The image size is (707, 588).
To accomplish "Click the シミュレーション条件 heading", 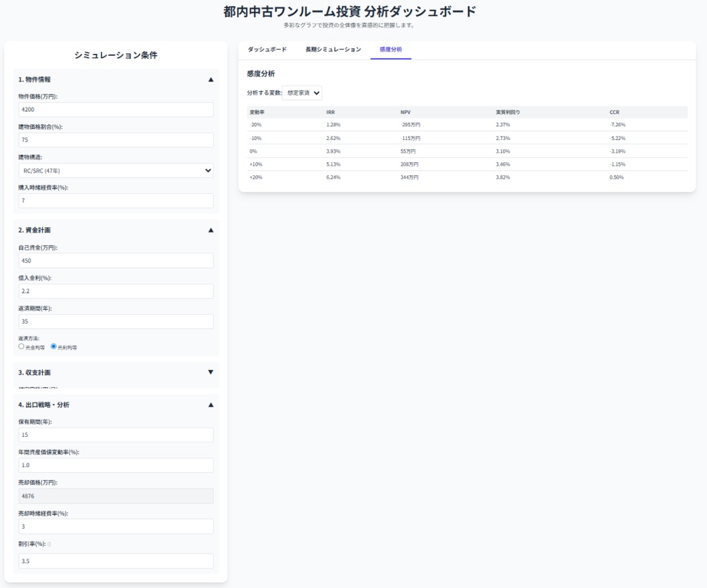I will click(x=116, y=55).
